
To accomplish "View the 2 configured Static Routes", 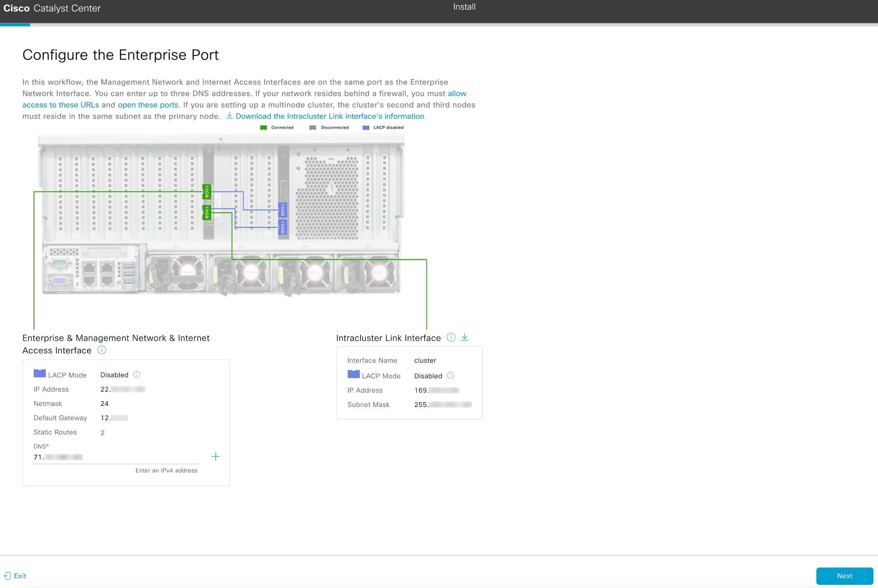I will pos(102,432).
